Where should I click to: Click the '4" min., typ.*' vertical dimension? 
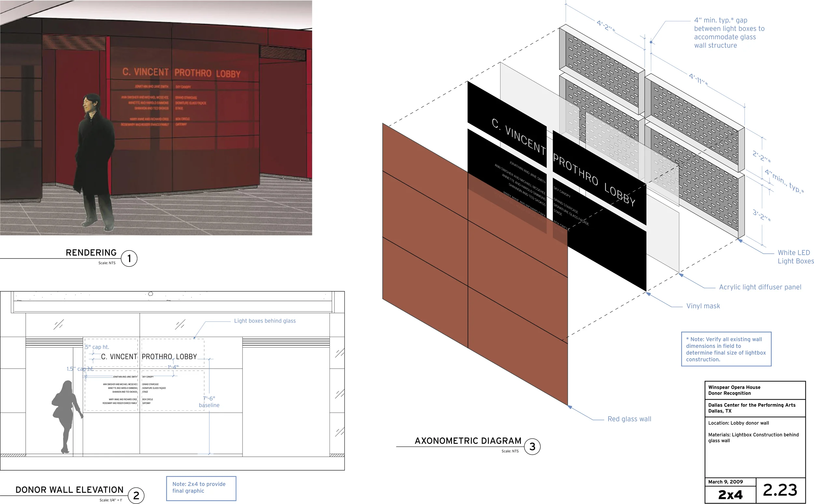(x=784, y=181)
